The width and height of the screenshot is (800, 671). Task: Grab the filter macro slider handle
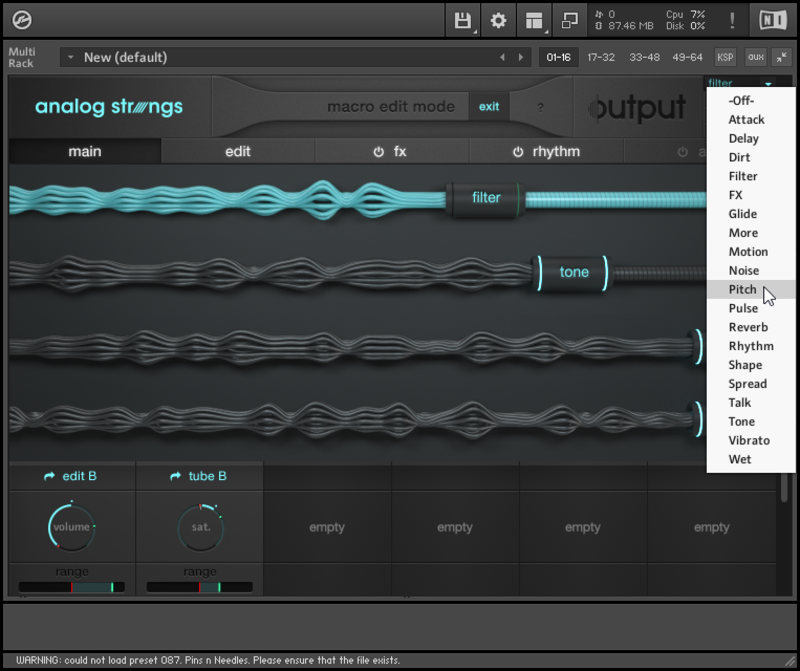point(485,198)
